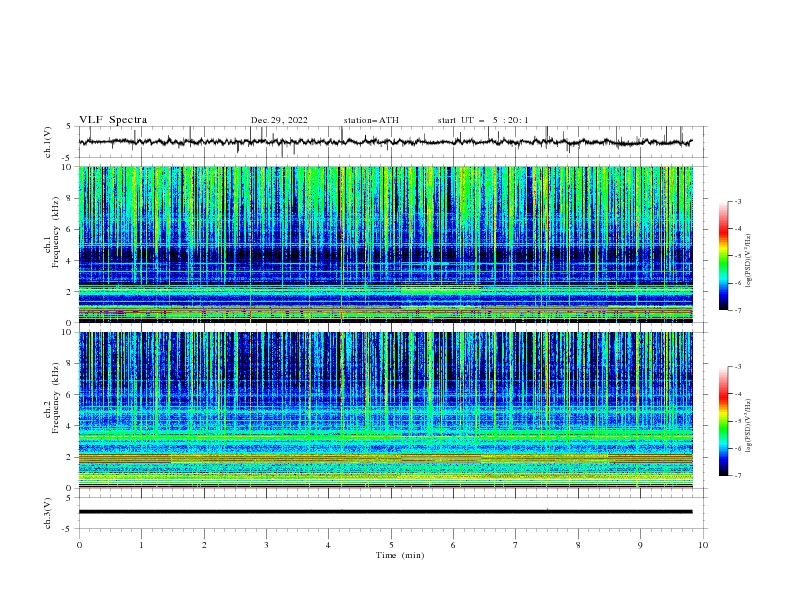Click the 'station=ATH' label

coord(371,120)
